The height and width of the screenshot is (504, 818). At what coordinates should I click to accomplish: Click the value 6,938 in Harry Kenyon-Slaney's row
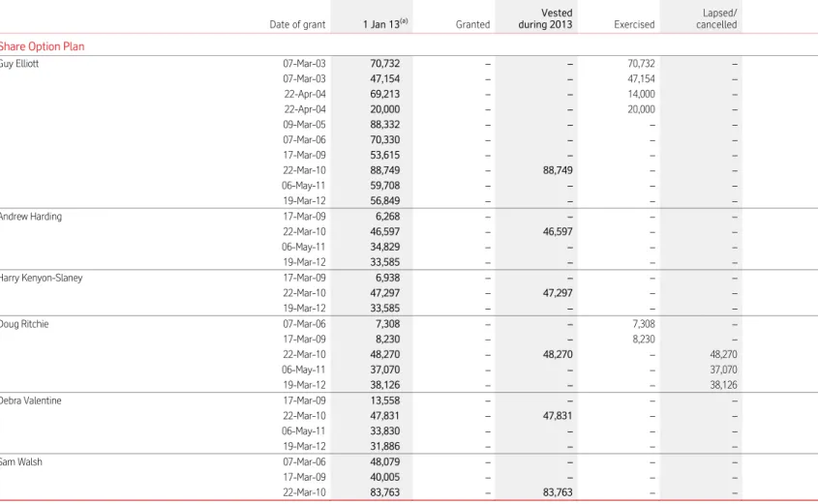pos(387,278)
